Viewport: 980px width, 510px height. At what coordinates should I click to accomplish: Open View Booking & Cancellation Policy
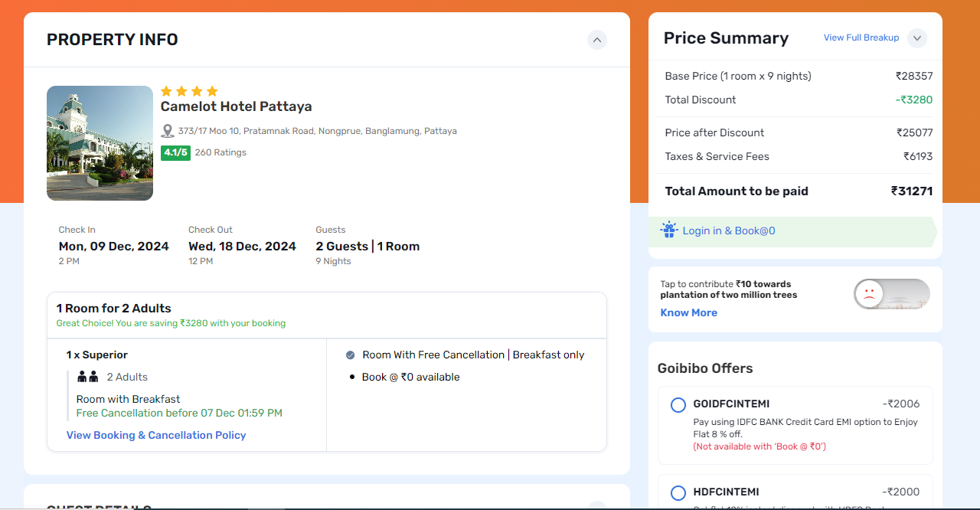[x=156, y=435]
